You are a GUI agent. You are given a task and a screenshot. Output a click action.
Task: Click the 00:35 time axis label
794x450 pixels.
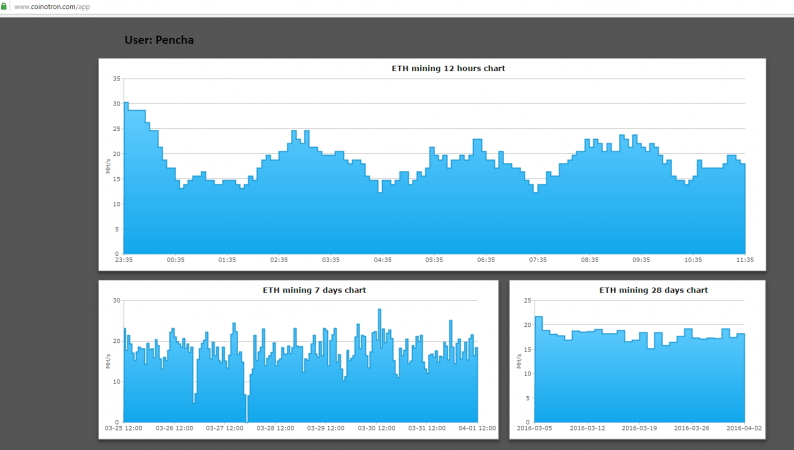(176, 260)
